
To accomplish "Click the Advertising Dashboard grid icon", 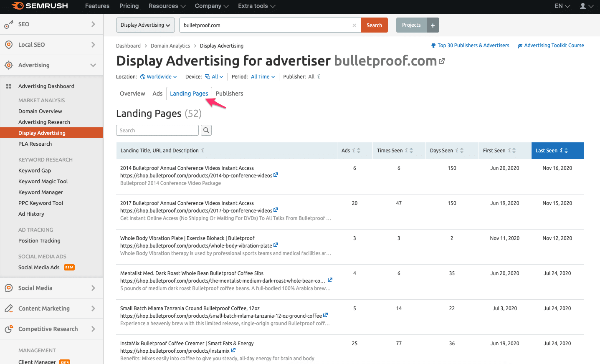I will pos(9,86).
